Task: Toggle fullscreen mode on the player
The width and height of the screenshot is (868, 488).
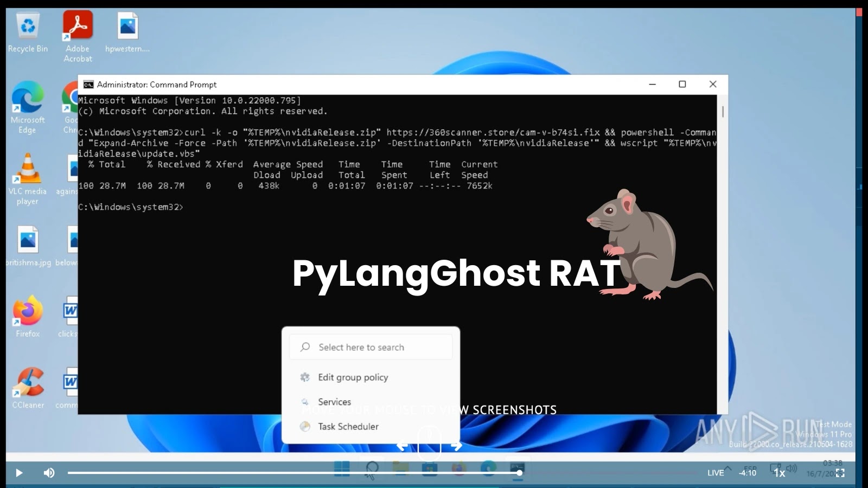Action: 840,472
